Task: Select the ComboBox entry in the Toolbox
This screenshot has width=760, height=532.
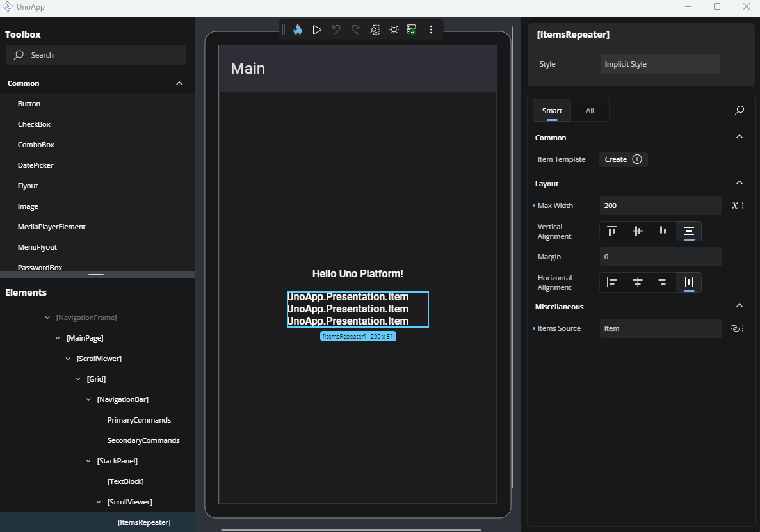Action: click(x=36, y=144)
